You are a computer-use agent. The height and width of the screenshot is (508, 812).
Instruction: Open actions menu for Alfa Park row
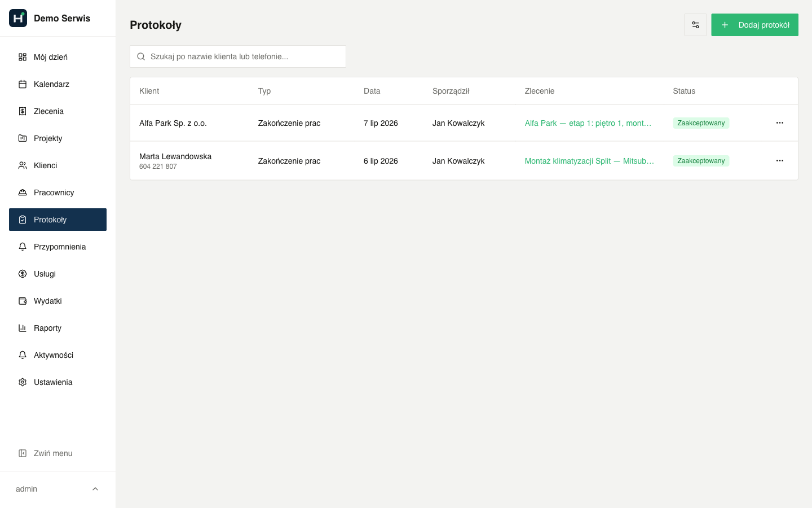pyautogui.click(x=780, y=123)
